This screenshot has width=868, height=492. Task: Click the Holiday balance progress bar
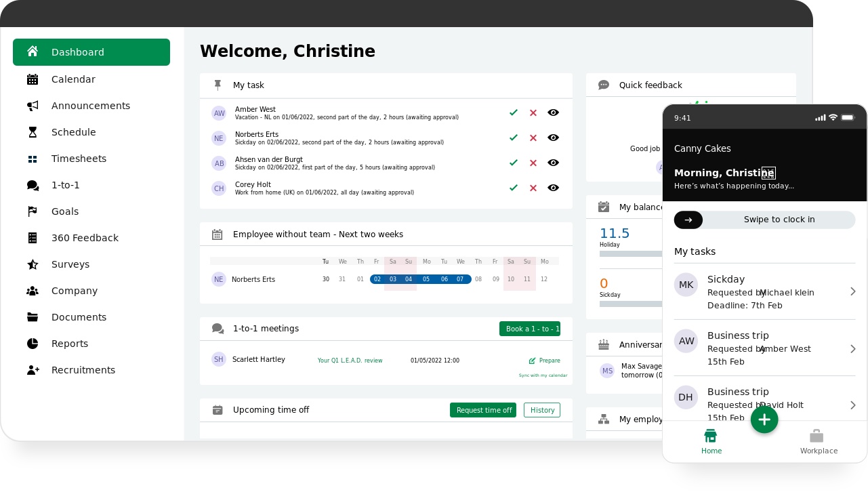coord(630,253)
